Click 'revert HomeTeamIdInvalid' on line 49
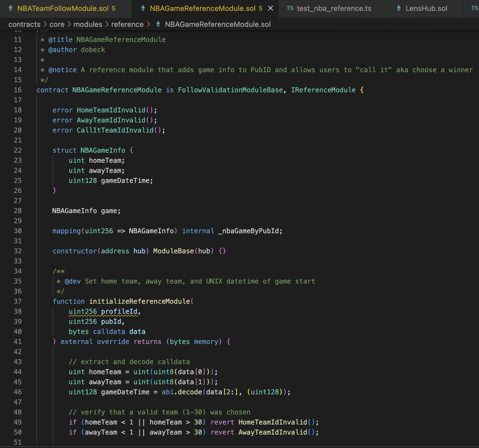This screenshot has width=479, height=448. click(x=259, y=422)
